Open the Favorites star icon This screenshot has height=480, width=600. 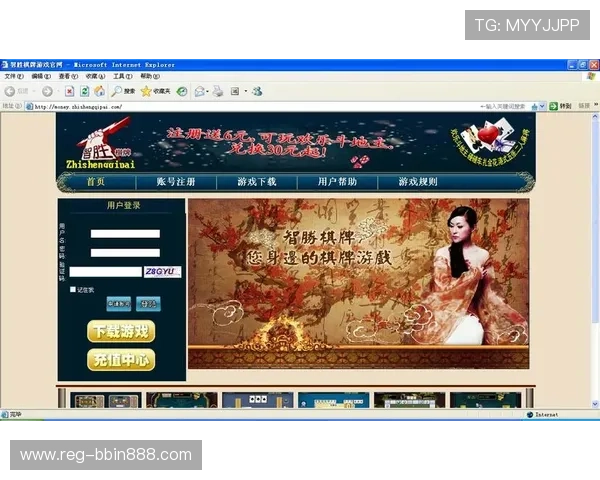pos(146,91)
